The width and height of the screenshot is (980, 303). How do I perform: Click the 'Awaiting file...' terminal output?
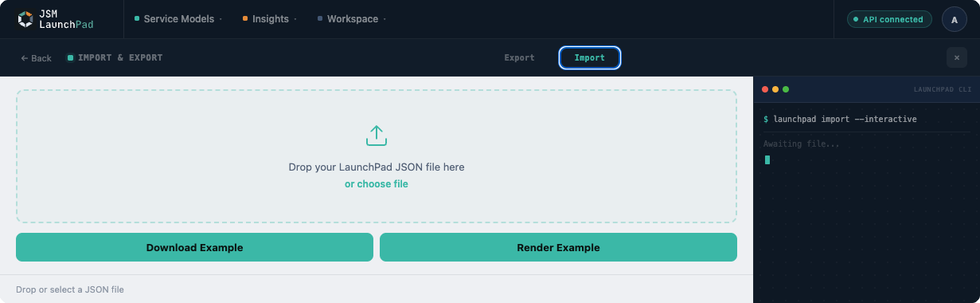coord(802,144)
